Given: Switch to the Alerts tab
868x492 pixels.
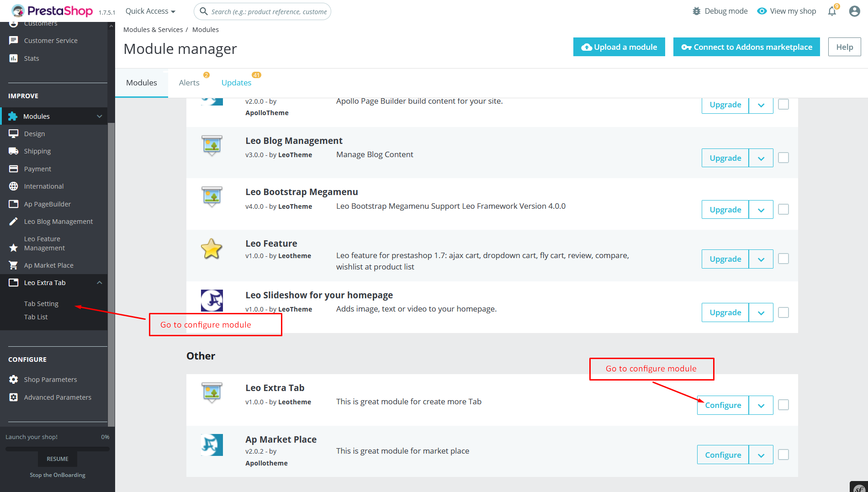Looking at the screenshot, I should 189,83.
